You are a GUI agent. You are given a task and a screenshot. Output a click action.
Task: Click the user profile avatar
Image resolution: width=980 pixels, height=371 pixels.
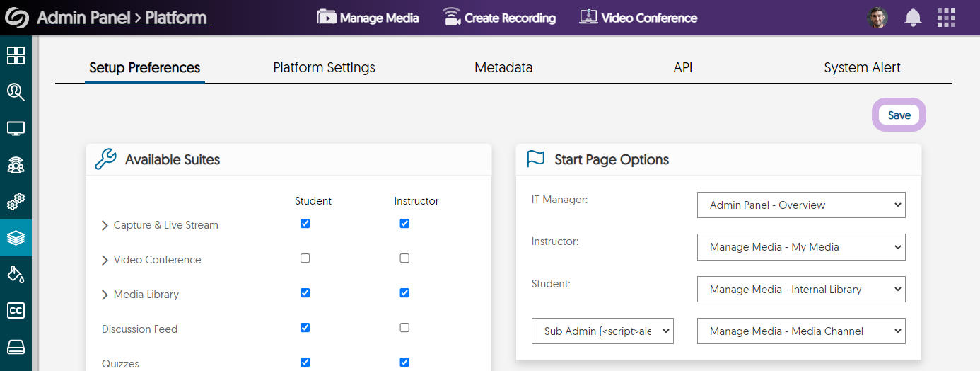(x=877, y=18)
